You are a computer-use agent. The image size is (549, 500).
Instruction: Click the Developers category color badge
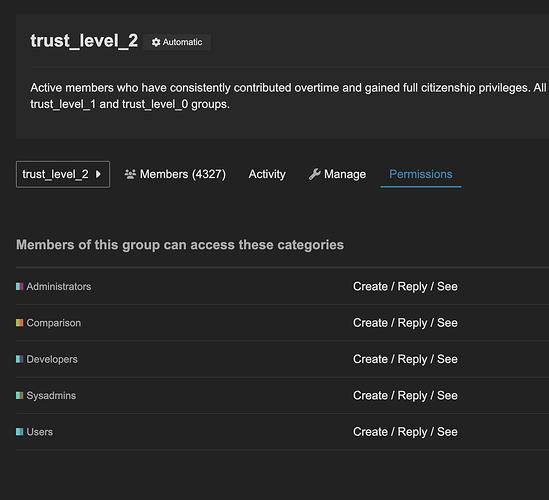20,359
